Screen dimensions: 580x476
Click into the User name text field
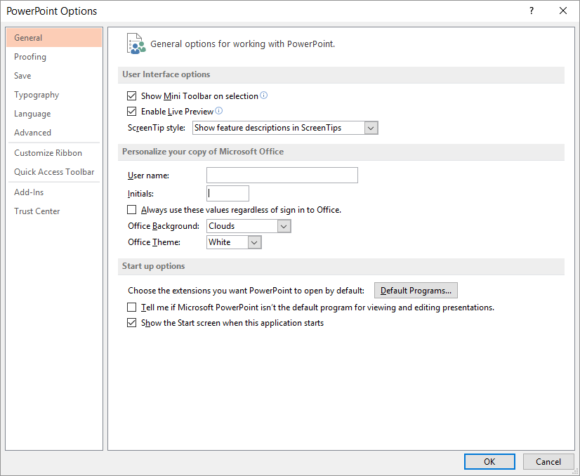coord(282,175)
